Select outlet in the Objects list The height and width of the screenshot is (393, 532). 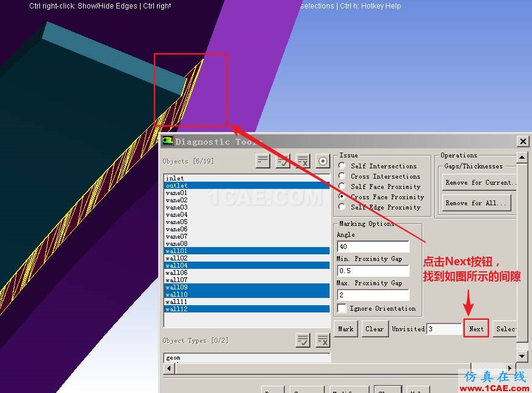point(247,185)
